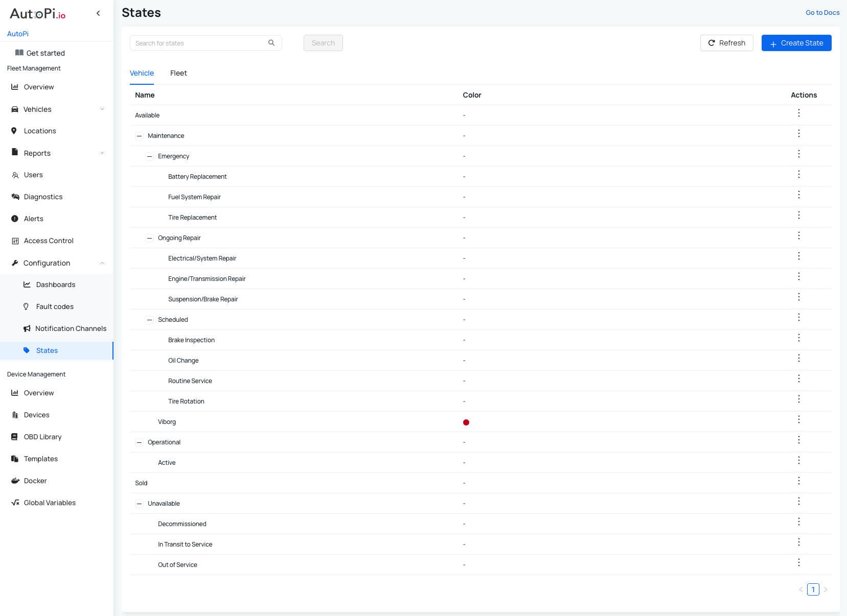
Task: Click the next page arrow
Action: [826, 589]
